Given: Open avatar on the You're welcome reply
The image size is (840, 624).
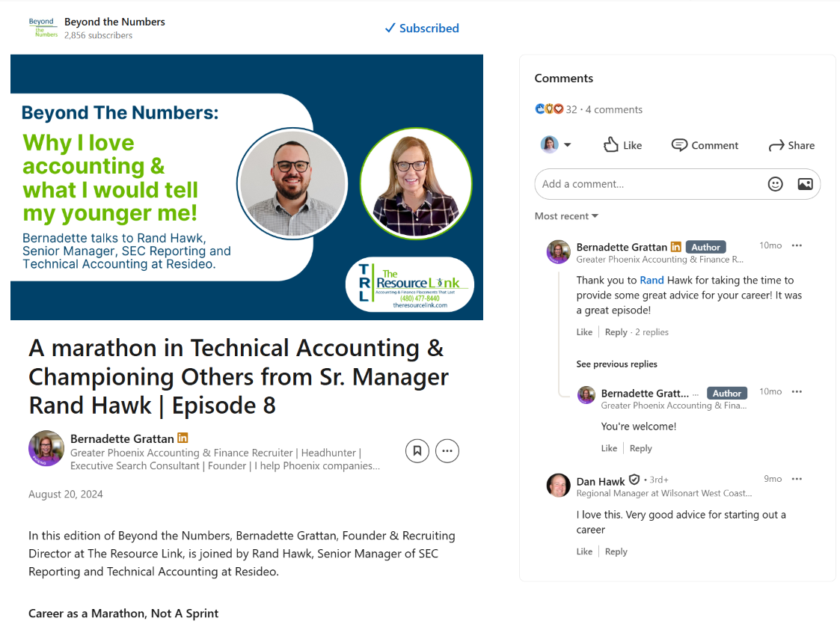Looking at the screenshot, I should (586, 395).
